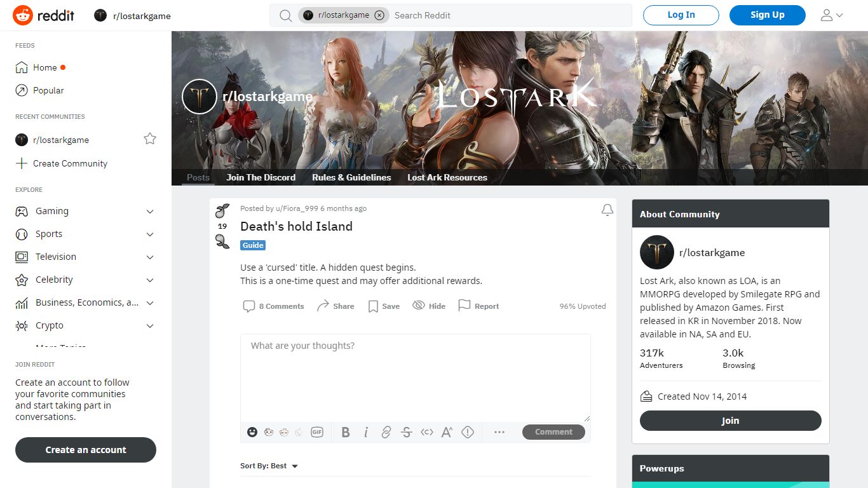Viewport: 868px width, 488px height.
Task: Open u/Fiora_999 profile
Action: (x=297, y=208)
